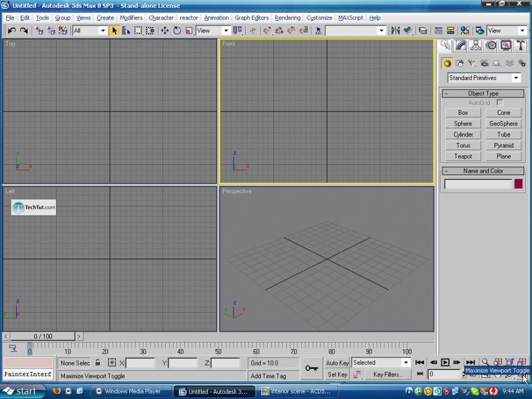Switch to the Hierarchy command panel tab

click(475, 45)
